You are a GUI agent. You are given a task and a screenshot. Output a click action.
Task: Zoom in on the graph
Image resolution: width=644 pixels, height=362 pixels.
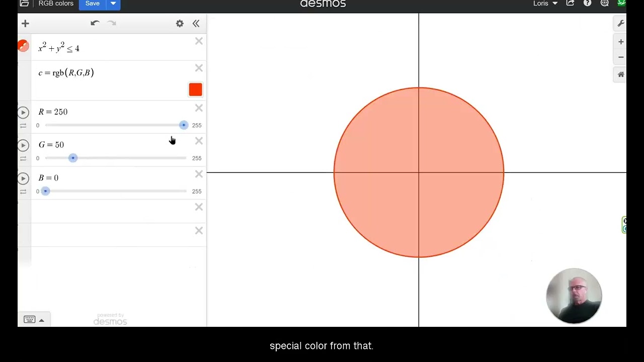621,42
